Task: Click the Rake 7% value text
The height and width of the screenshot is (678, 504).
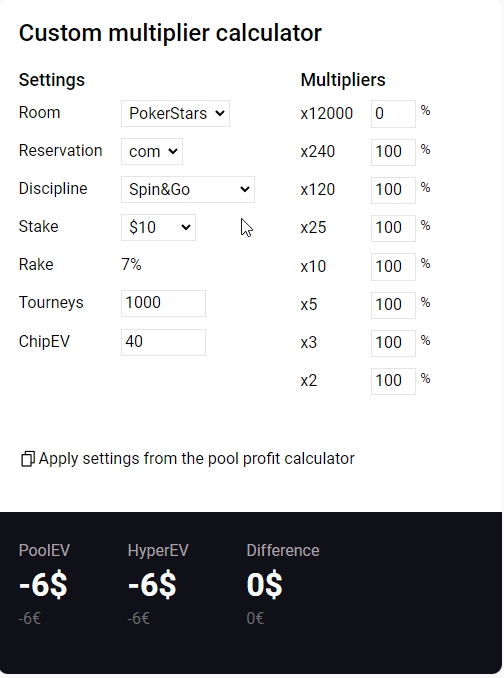Action: coord(131,264)
